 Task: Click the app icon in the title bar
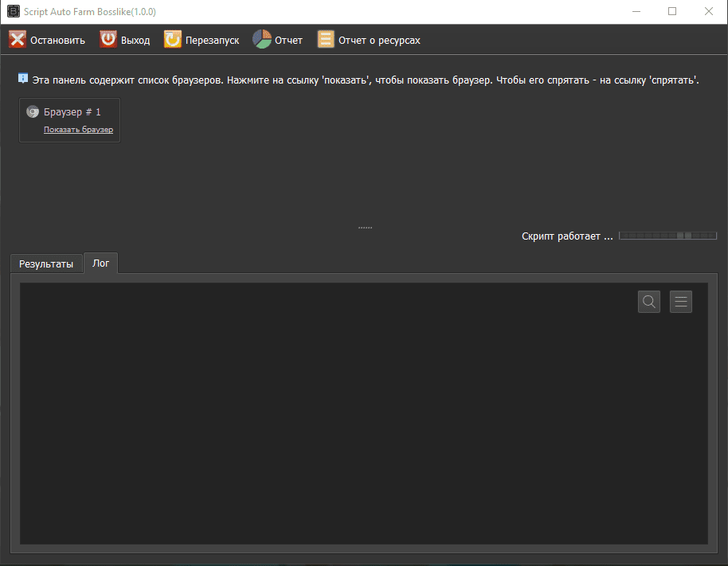point(12,11)
